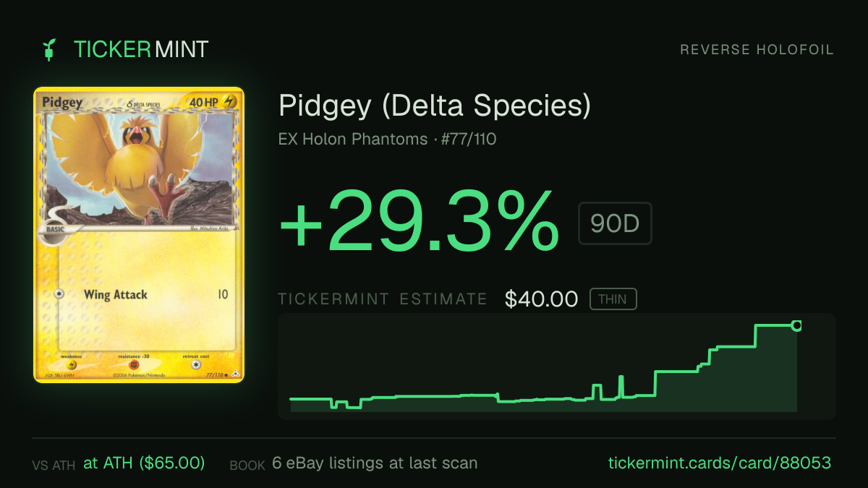Open the tickermint.cards/card/88053 link
The image size is (868, 488).
point(719,463)
